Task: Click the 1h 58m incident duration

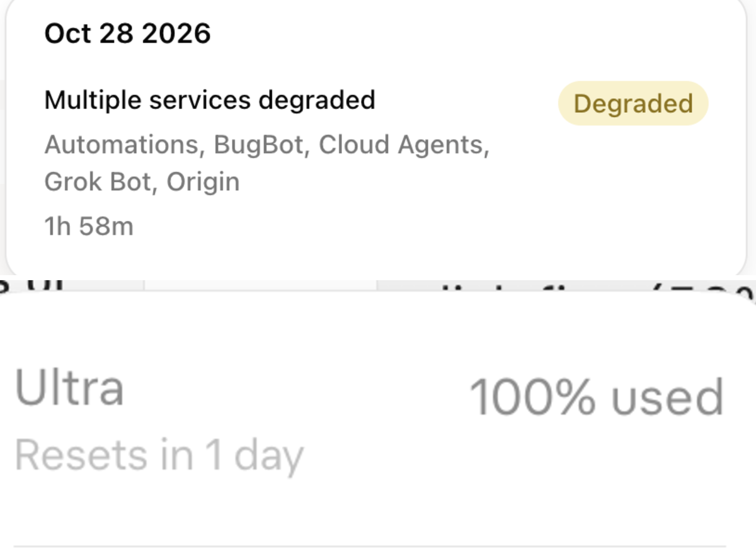Action: [x=89, y=227]
